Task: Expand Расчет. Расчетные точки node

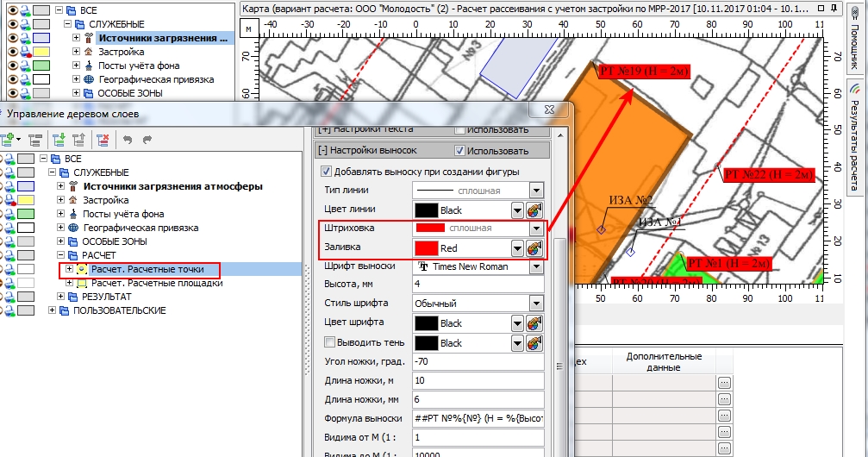Action: point(69,269)
